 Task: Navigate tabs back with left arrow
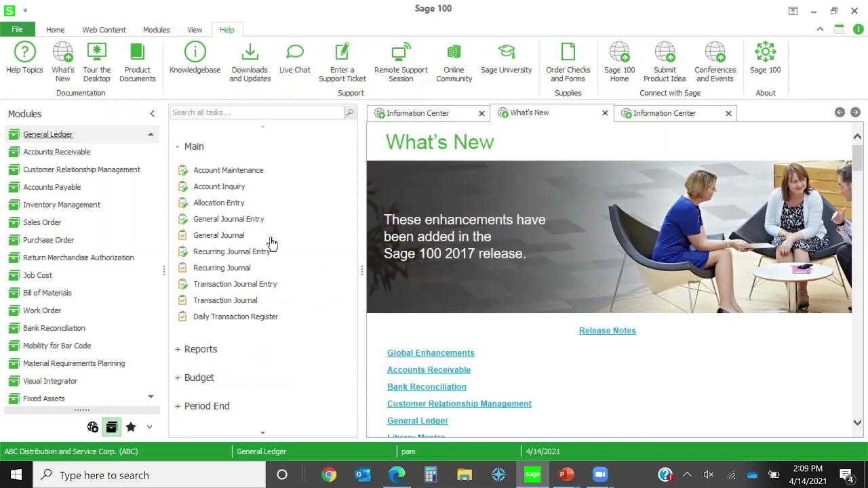(840, 113)
